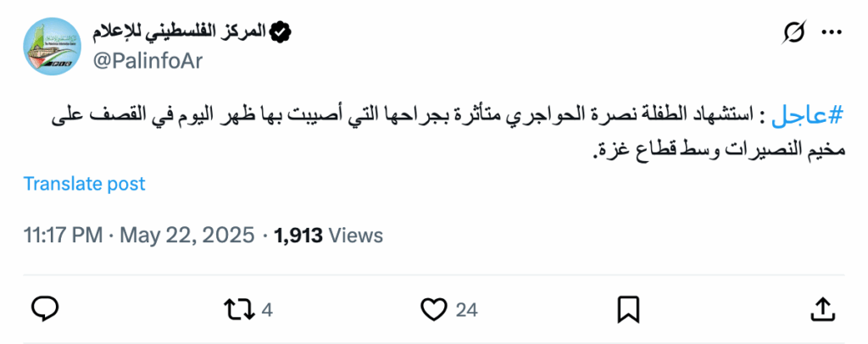Click the verified badge next to name
This screenshot has width=868, height=344.
pos(281,32)
